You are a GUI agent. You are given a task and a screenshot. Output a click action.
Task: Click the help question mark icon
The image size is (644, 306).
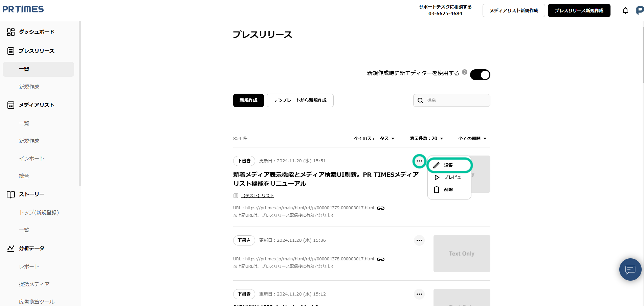pyautogui.click(x=465, y=72)
